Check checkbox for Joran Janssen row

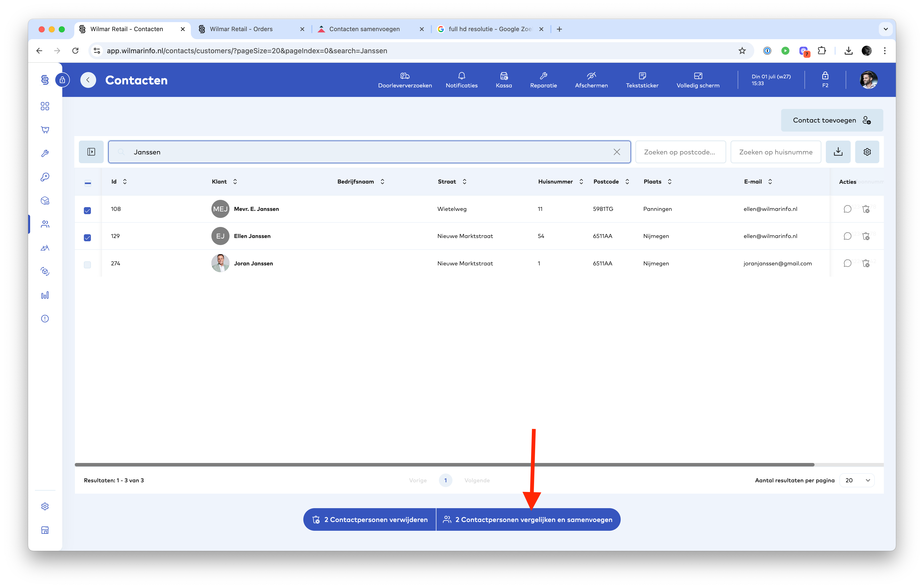pos(87,265)
